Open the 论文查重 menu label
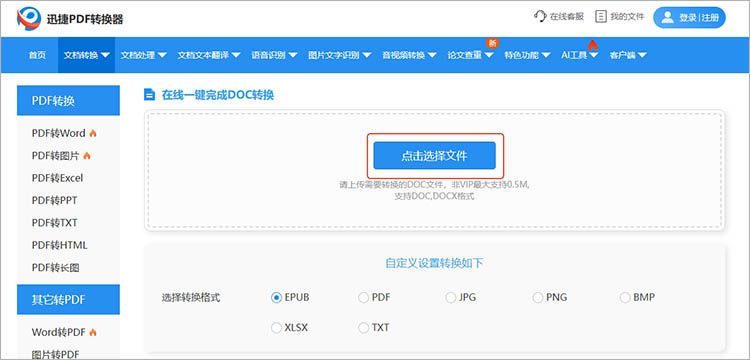 tap(465, 55)
